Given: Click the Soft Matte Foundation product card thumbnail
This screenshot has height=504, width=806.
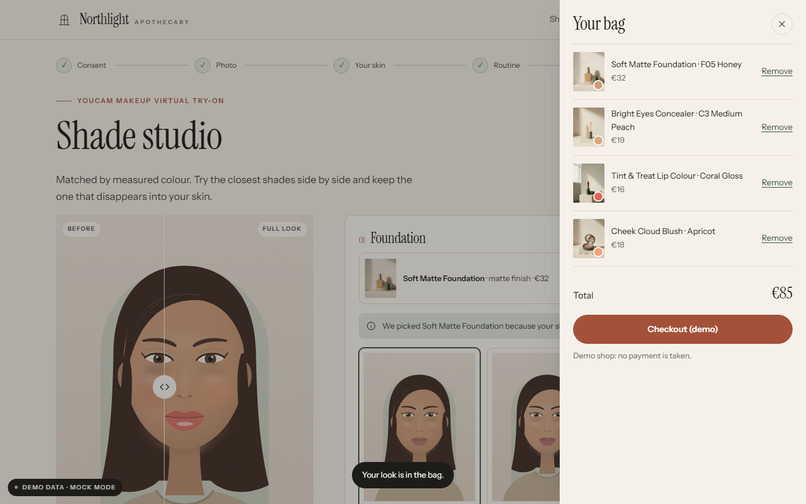Looking at the screenshot, I should 380,278.
